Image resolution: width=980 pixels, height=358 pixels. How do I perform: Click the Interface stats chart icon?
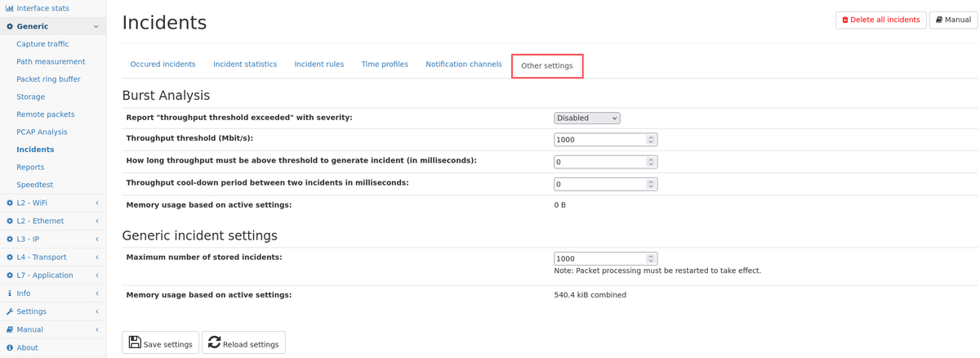pyautogui.click(x=10, y=8)
